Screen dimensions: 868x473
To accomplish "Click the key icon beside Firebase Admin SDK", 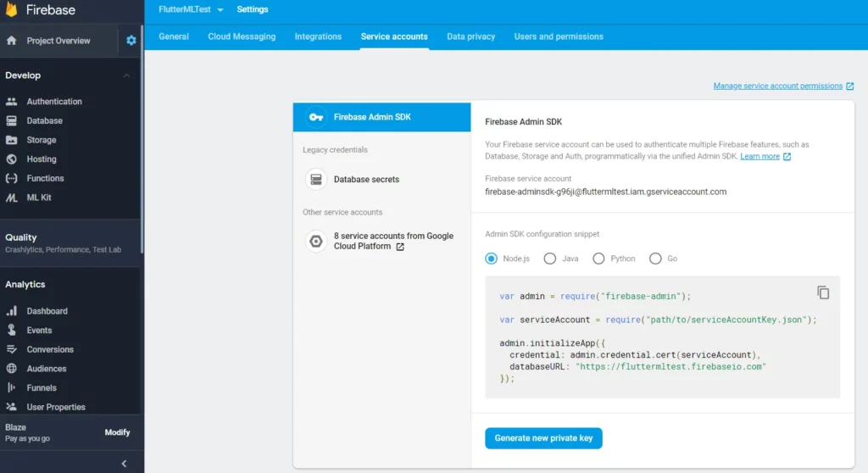I will [x=316, y=117].
